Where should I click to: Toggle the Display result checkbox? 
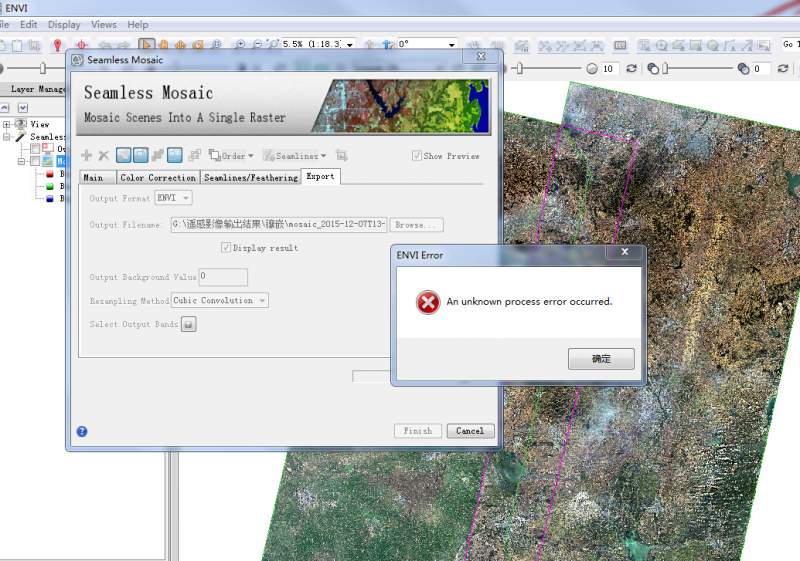click(226, 247)
